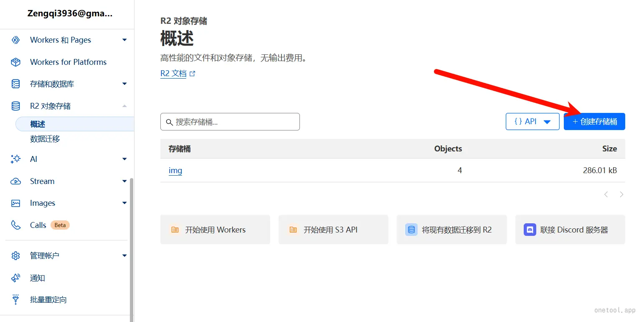Click the Calls phone icon

pos(15,225)
